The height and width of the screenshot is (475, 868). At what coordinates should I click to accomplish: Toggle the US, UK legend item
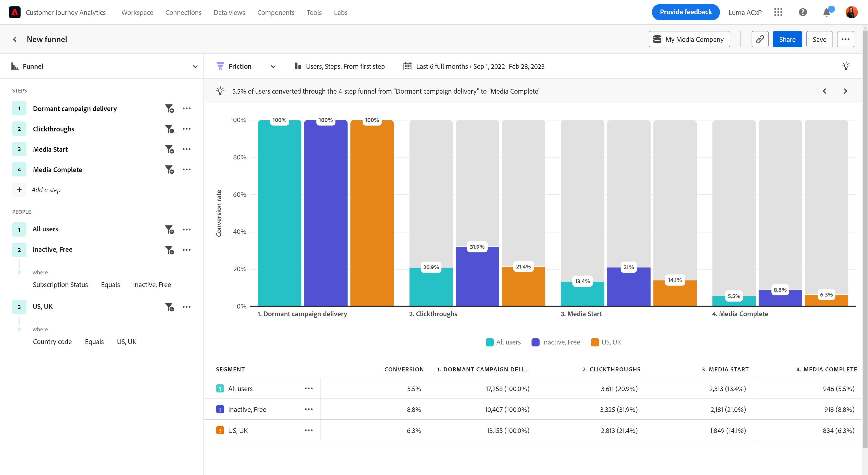(x=606, y=342)
